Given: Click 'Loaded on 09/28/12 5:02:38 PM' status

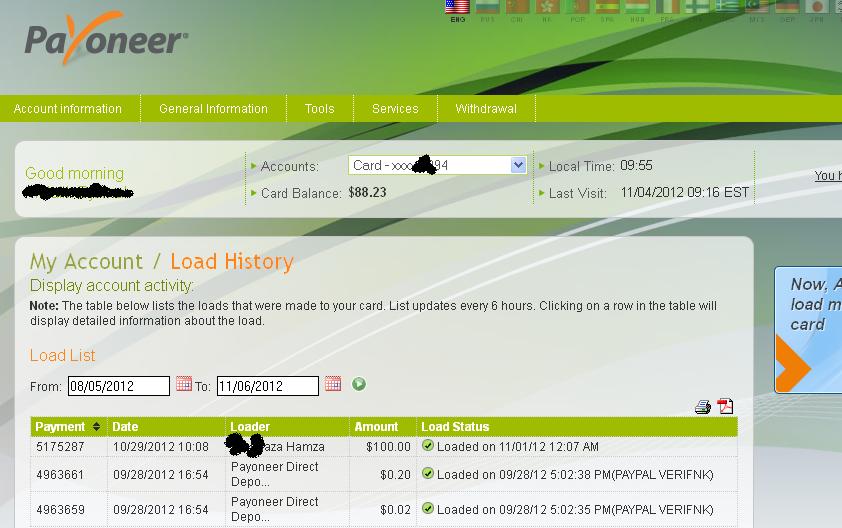Looking at the screenshot, I should 575,475.
